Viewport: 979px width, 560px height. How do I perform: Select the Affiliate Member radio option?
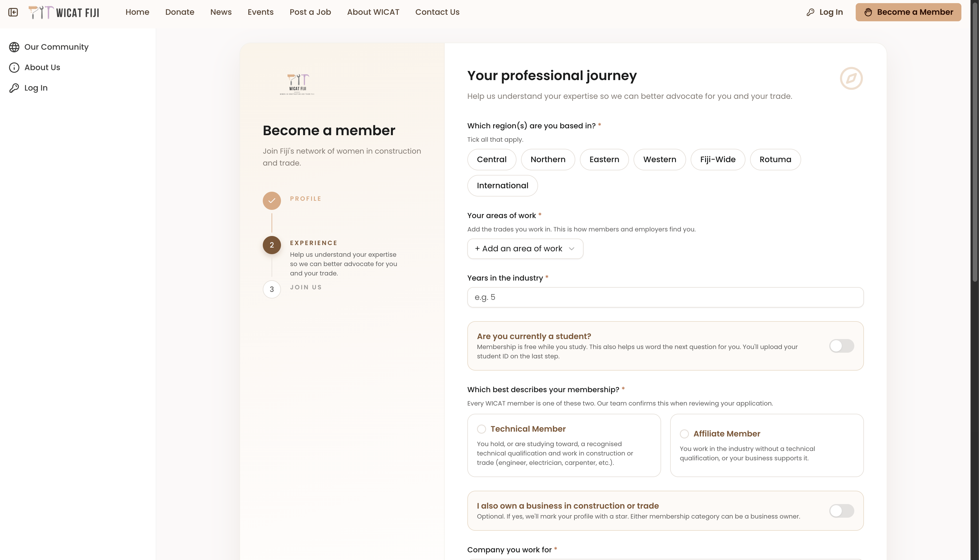[x=684, y=434]
